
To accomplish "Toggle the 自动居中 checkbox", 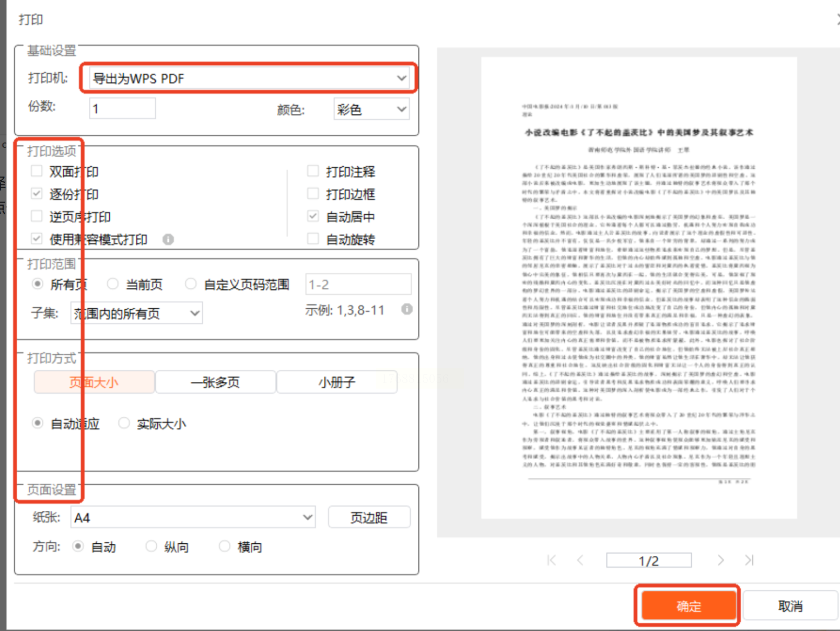I will (313, 216).
